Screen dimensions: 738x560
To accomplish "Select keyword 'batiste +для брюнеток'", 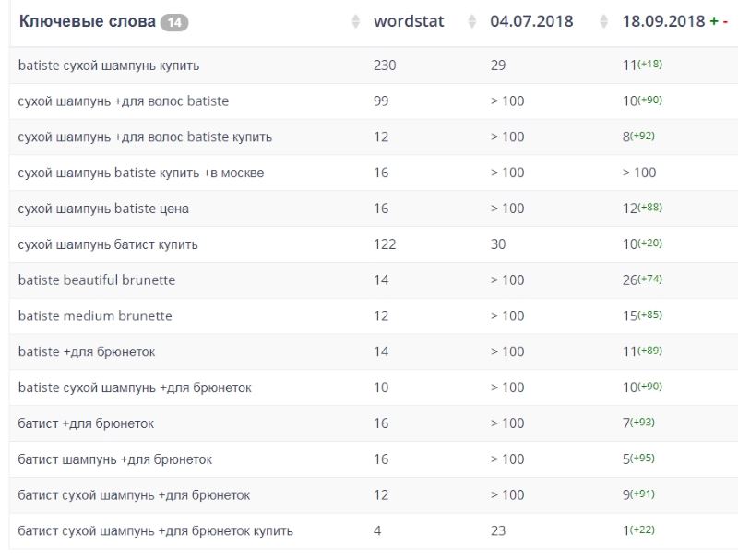I will pos(87,352).
